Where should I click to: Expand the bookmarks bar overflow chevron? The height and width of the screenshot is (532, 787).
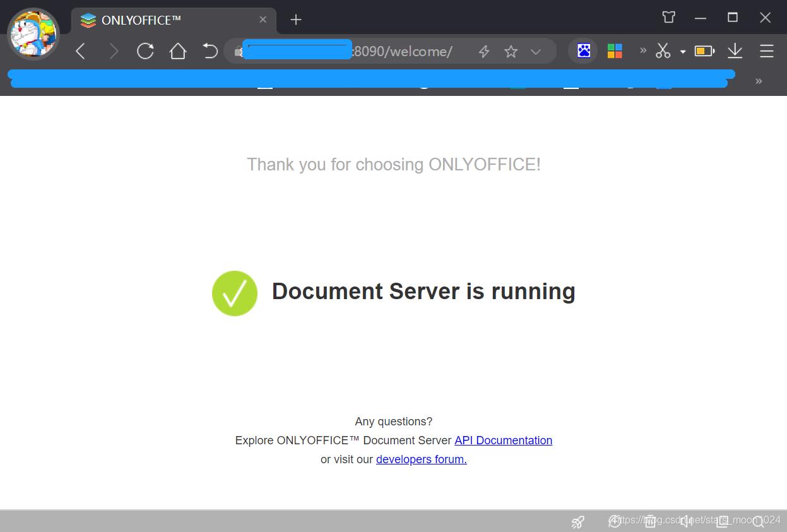click(x=759, y=81)
